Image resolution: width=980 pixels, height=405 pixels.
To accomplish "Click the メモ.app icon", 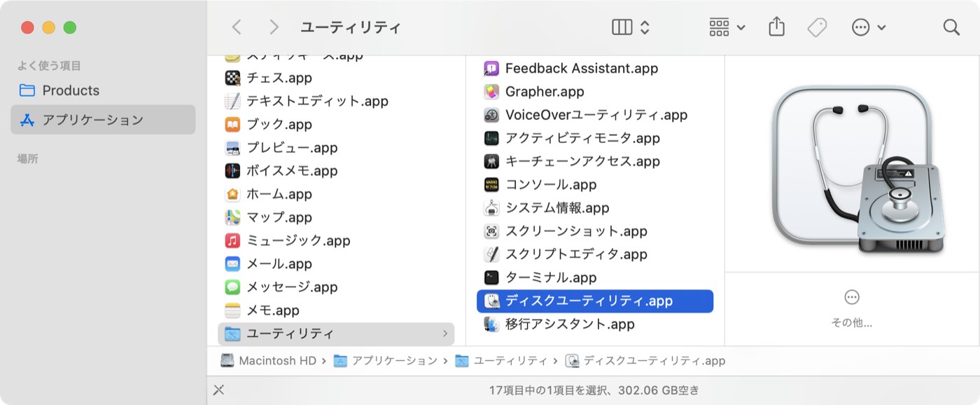I will (x=232, y=310).
